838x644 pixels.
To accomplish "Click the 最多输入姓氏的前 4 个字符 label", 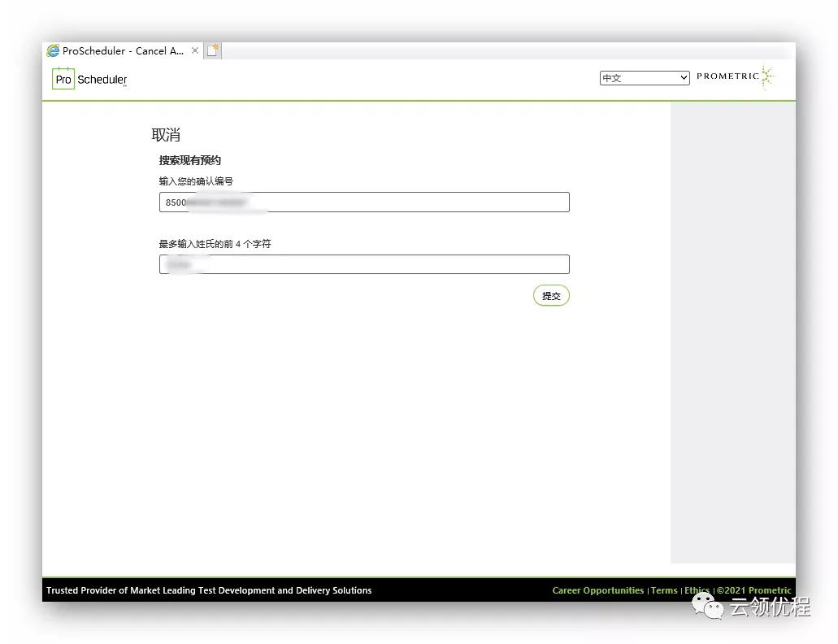I will coord(215,244).
